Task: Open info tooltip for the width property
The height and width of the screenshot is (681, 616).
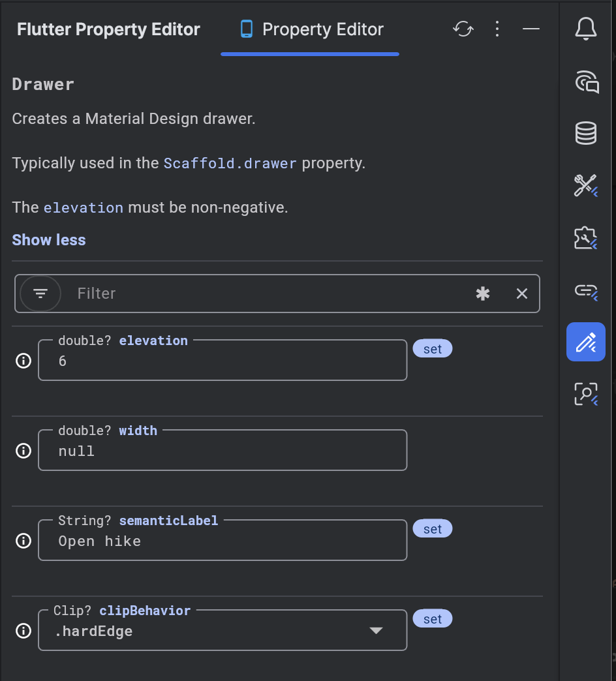Action: tap(23, 450)
